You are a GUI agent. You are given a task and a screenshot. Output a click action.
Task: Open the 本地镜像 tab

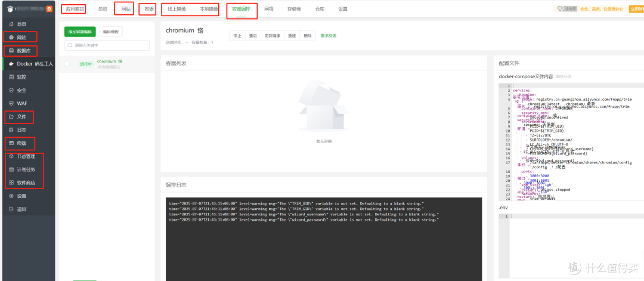point(209,8)
